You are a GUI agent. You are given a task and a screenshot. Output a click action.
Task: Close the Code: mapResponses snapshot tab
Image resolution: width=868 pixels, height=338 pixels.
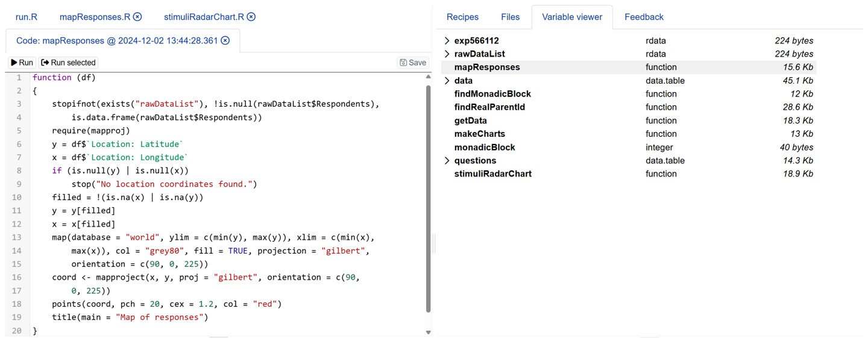pyautogui.click(x=225, y=41)
